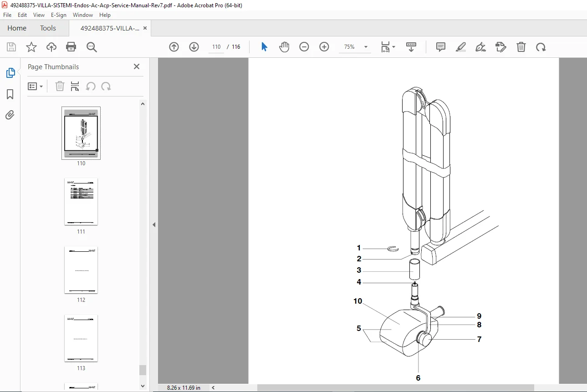Click horizontal scrollbar left arrow

tap(214, 388)
